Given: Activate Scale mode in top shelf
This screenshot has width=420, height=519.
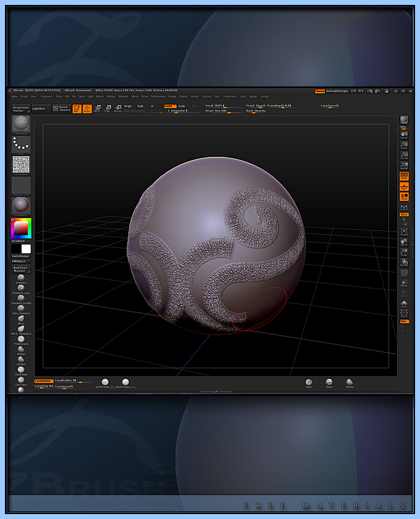Looking at the screenshot, I should pyautogui.click(x=107, y=109).
